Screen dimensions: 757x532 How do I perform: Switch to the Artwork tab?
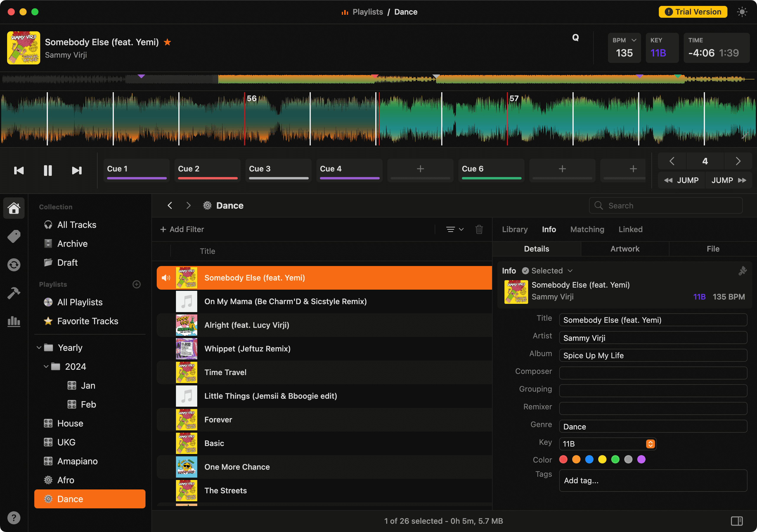(x=625, y=249)
